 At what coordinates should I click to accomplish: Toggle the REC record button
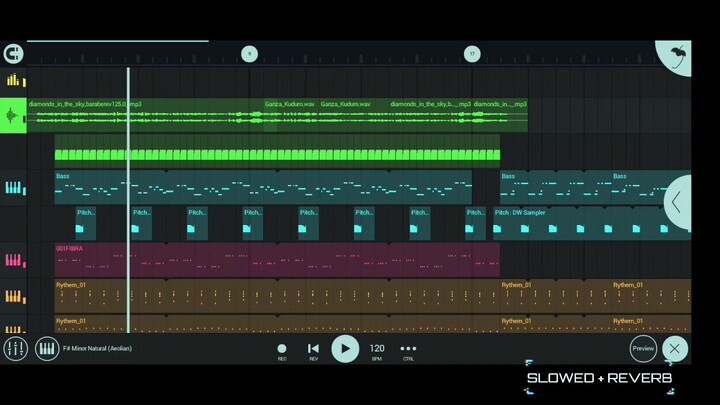[282, 349]
